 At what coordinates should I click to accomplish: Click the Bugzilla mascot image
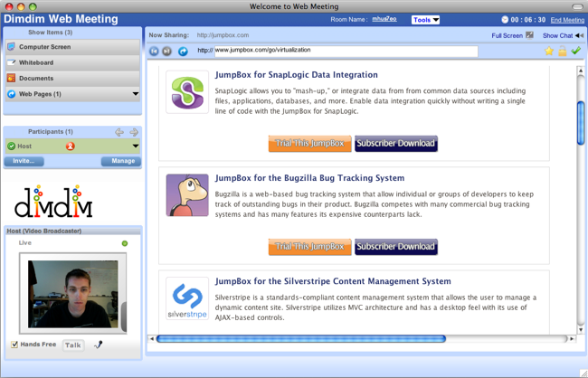pyautogui.click(x=187, y=195)
